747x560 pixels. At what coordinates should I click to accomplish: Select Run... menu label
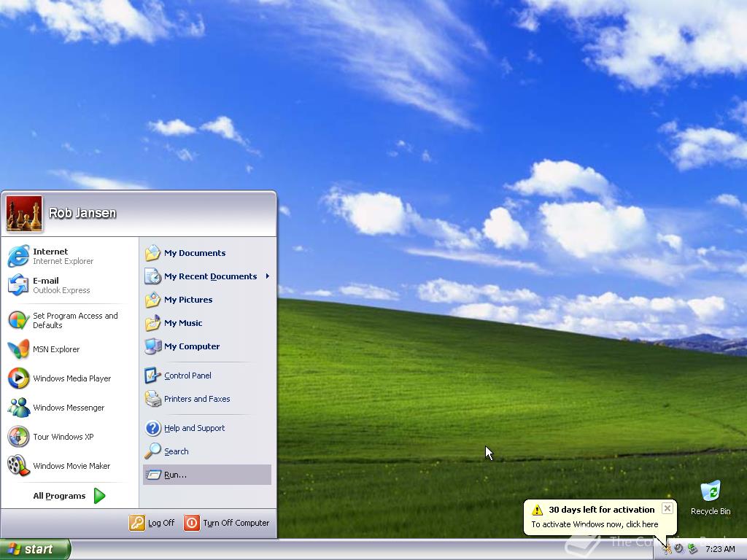(175, 475)
